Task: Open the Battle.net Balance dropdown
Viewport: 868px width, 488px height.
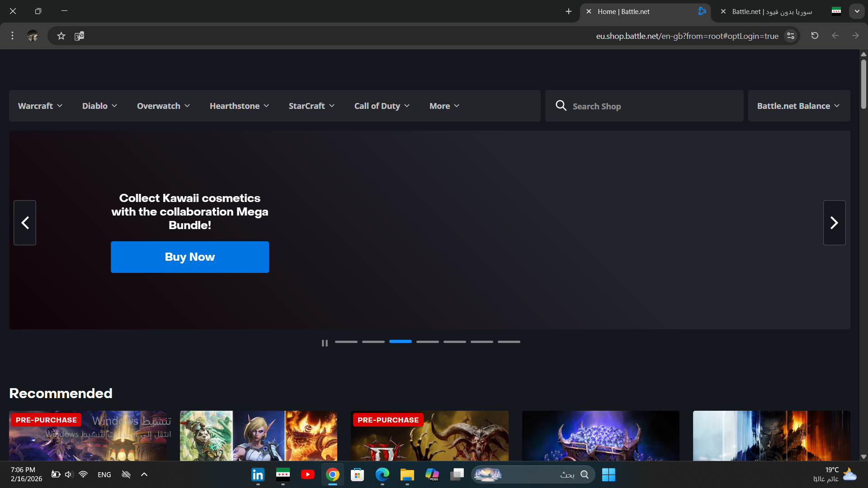Action: [798, 106]
